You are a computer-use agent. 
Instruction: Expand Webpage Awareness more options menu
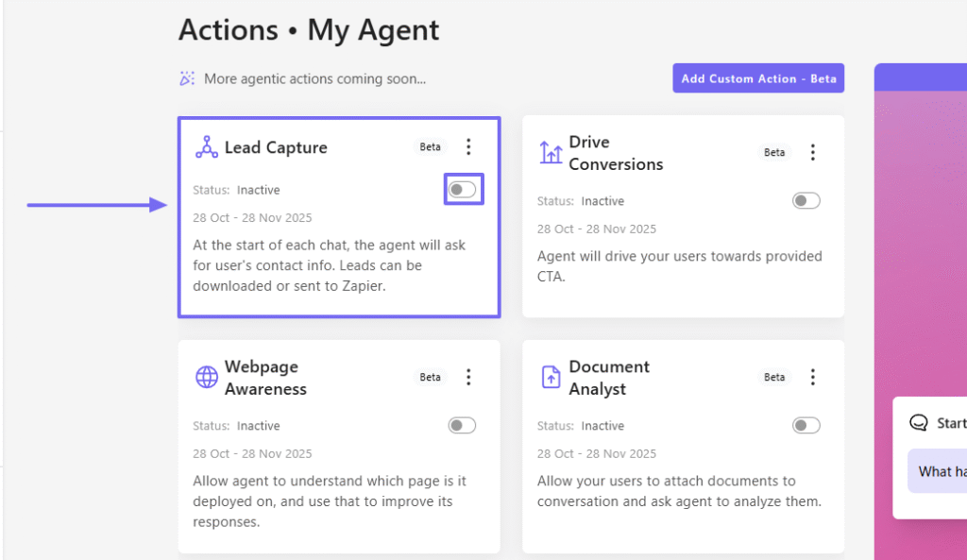point(468,377)
